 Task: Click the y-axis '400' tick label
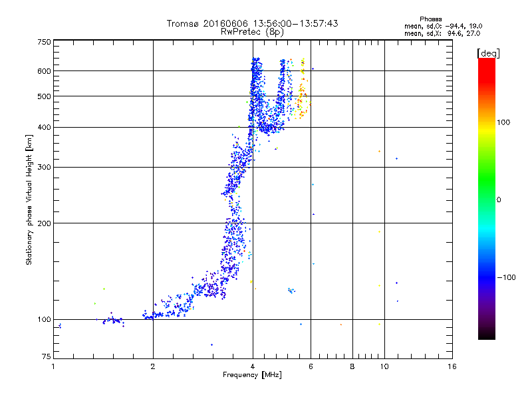click(44, 127)
